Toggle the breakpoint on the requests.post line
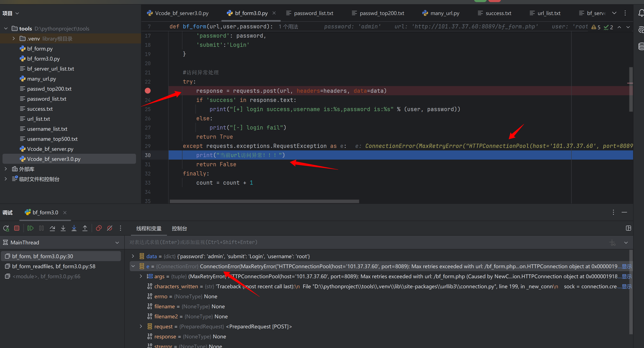The height and width of the screenshot is (348, 644). 148,91
